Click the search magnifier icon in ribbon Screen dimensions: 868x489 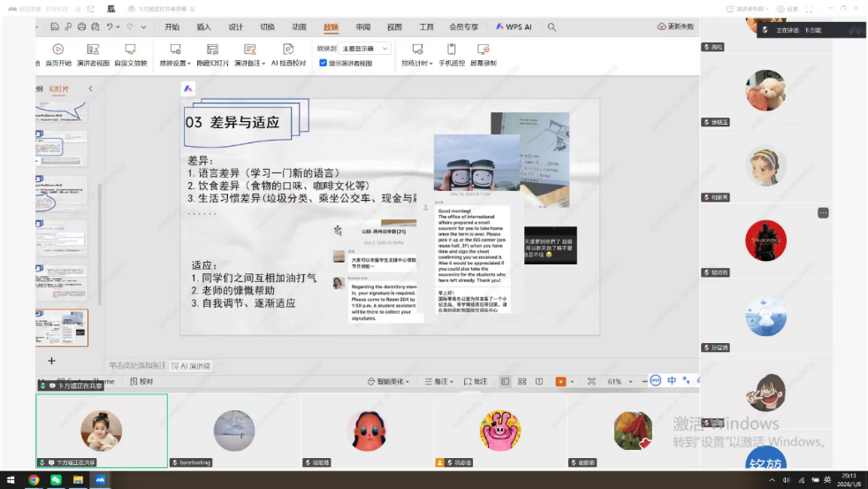pos(552,27)
